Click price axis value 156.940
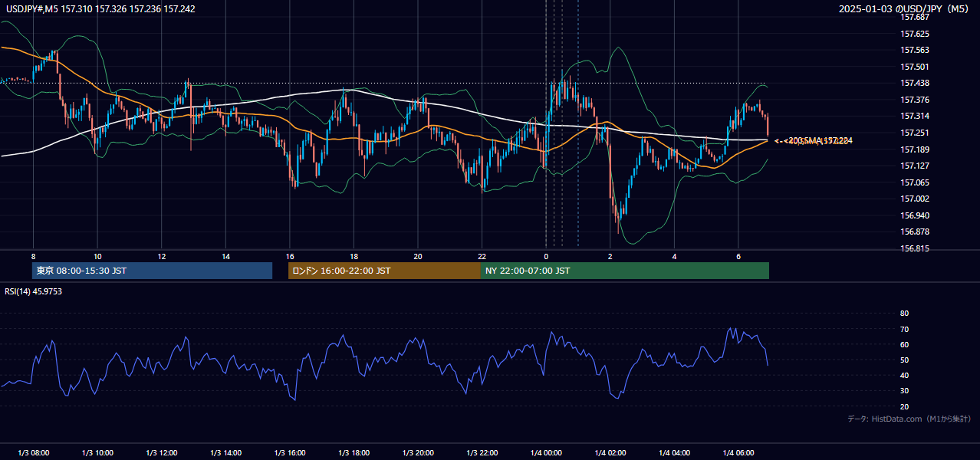Viewport: 980px width, 460px height. coord(915,215)
